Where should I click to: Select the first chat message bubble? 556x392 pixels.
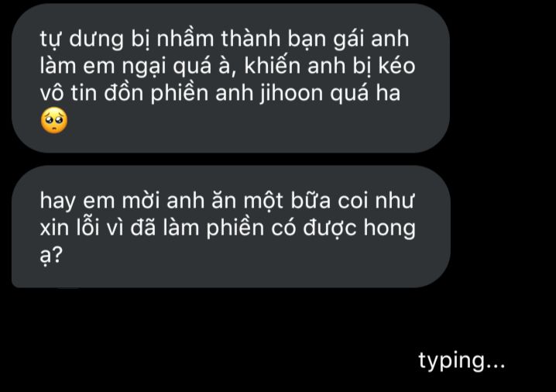(x=231, y=78)
